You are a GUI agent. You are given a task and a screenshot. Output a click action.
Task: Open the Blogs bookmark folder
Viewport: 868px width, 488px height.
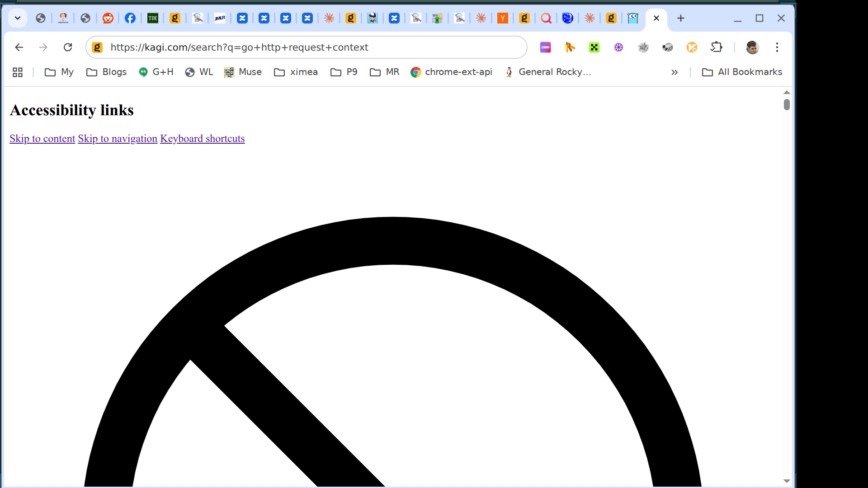(107, 72)
